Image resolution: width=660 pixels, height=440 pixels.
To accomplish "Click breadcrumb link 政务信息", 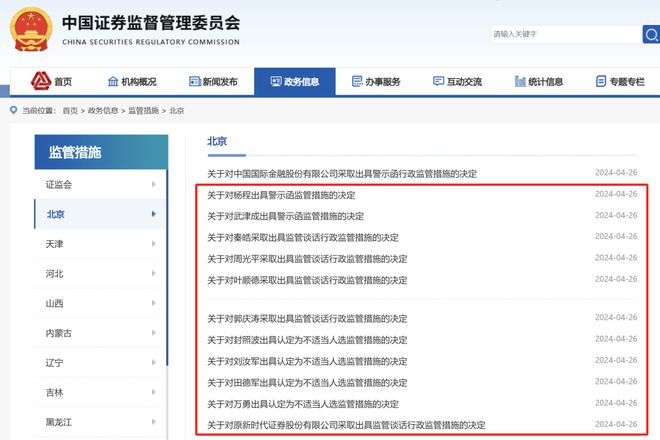I will pyautogui.click(x=103, y=111).
